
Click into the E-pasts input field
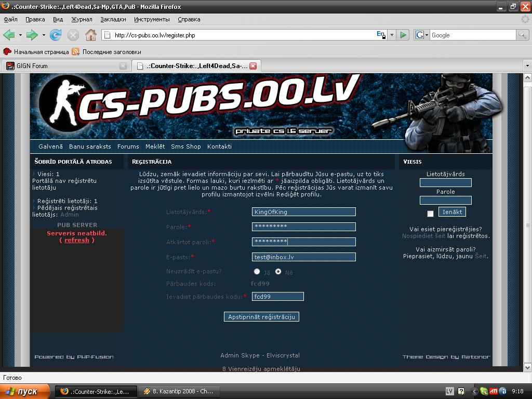coord(303,257)
